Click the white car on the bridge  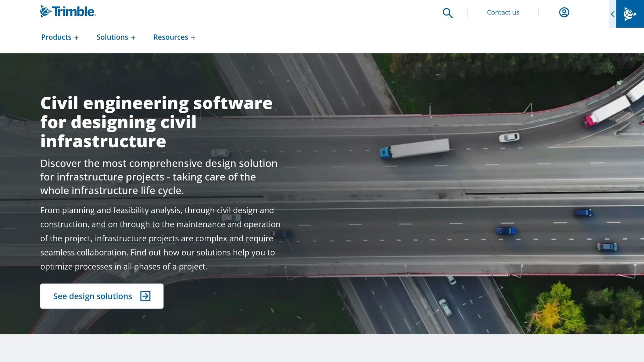point(509,137)
